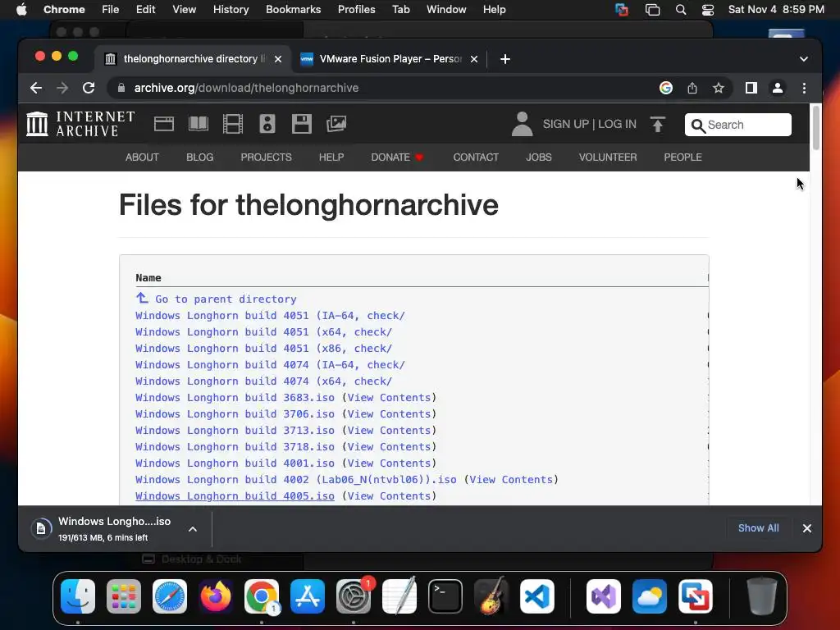Open Internet Archive texts book icon

pos(199,125)
